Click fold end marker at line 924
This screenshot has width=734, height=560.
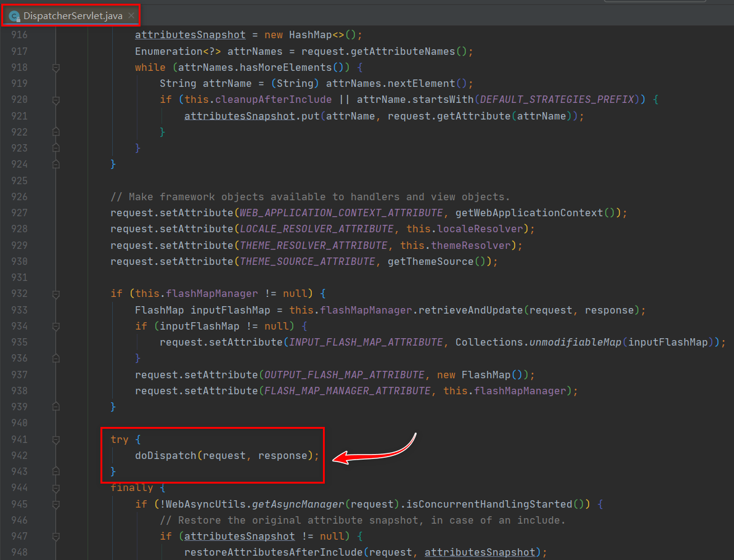click(55, 164)
